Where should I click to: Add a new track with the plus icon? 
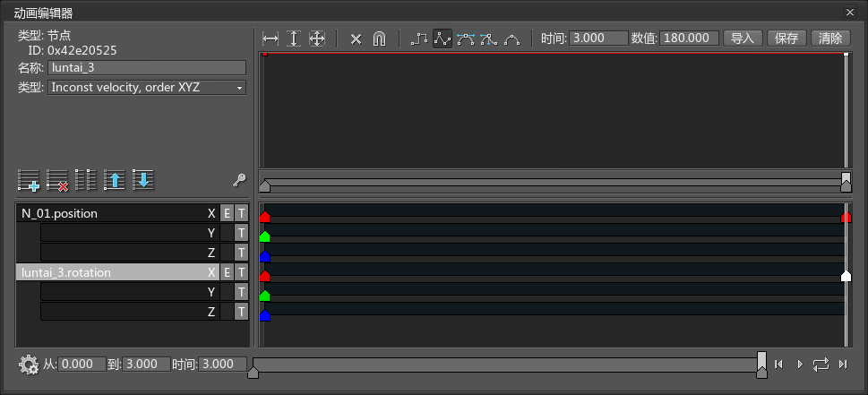coord(29,180)
